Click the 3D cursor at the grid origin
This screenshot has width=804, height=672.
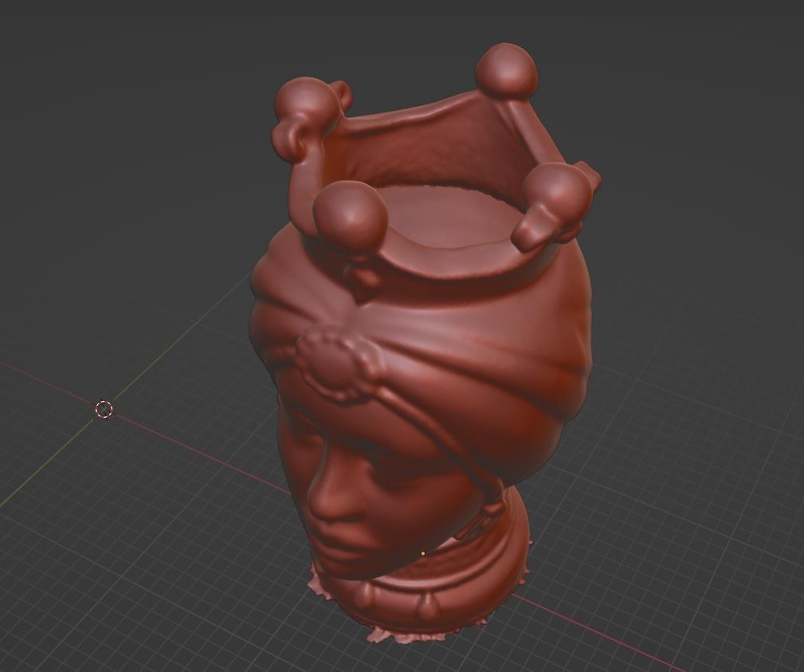coord(104,409)
